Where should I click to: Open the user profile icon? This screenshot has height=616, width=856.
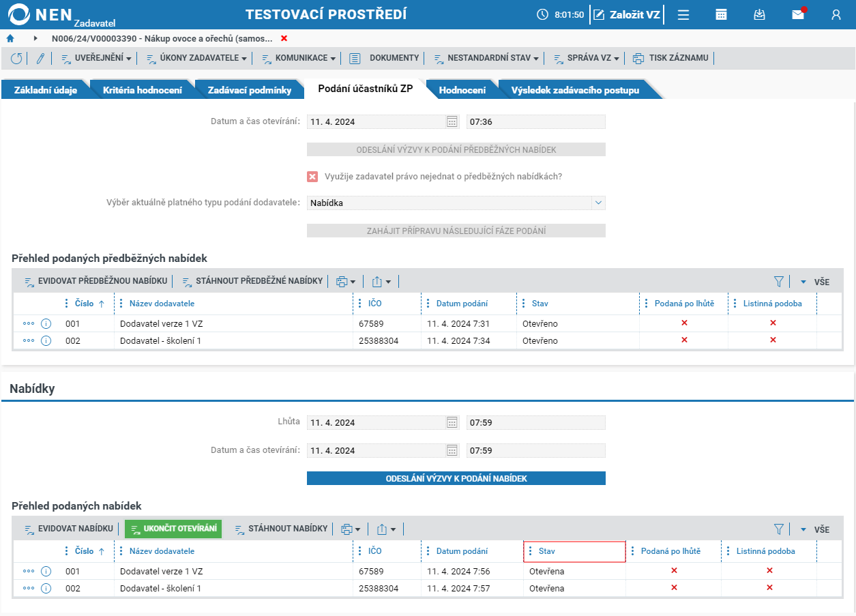[836, 14]
